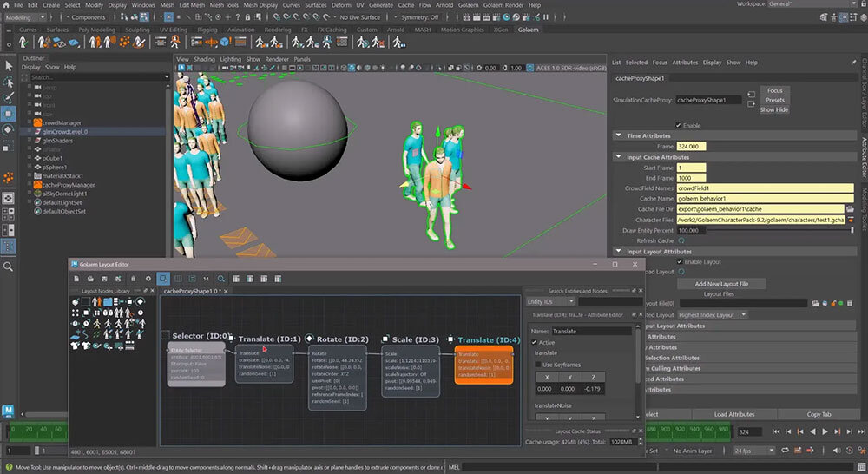Screen dimensions: 868x474
Task: Click the Cache Name field golaem_behavior1
Action: 765,199
